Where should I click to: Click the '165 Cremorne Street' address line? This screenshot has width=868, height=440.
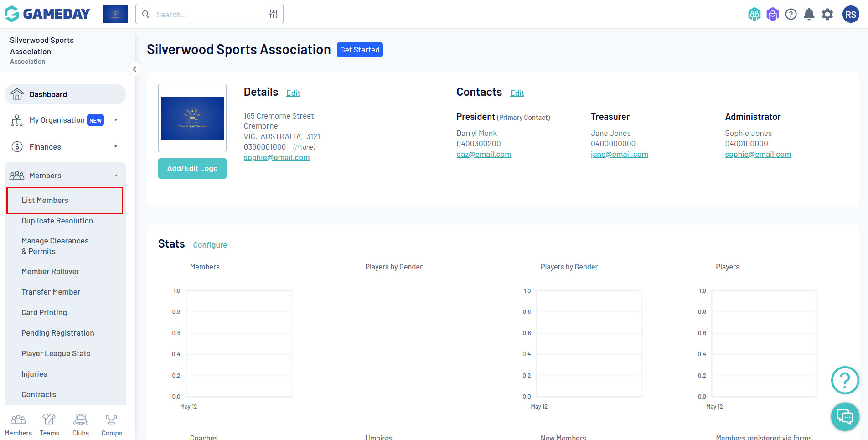click(279, 116)
